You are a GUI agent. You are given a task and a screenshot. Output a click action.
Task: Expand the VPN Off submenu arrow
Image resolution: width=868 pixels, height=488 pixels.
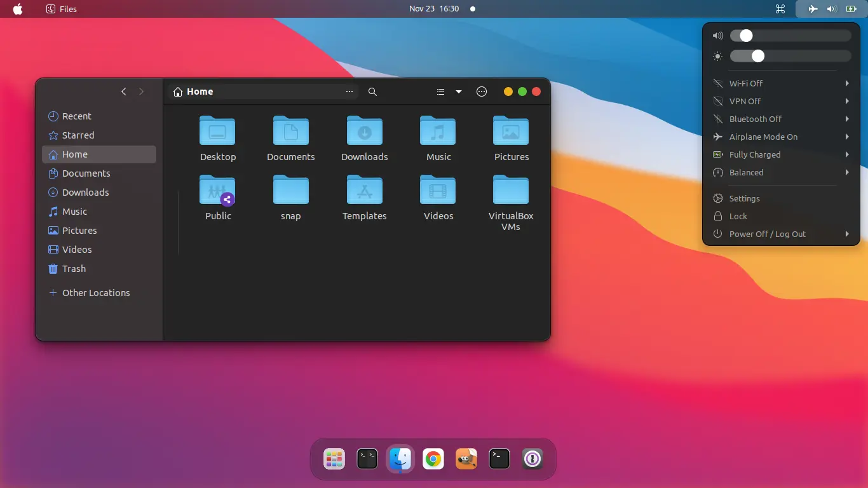[x=847, y=101]
